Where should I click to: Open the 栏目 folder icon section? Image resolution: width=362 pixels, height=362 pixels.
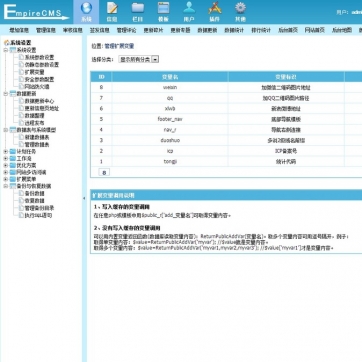pyautogui.click(x=138, y=12)
